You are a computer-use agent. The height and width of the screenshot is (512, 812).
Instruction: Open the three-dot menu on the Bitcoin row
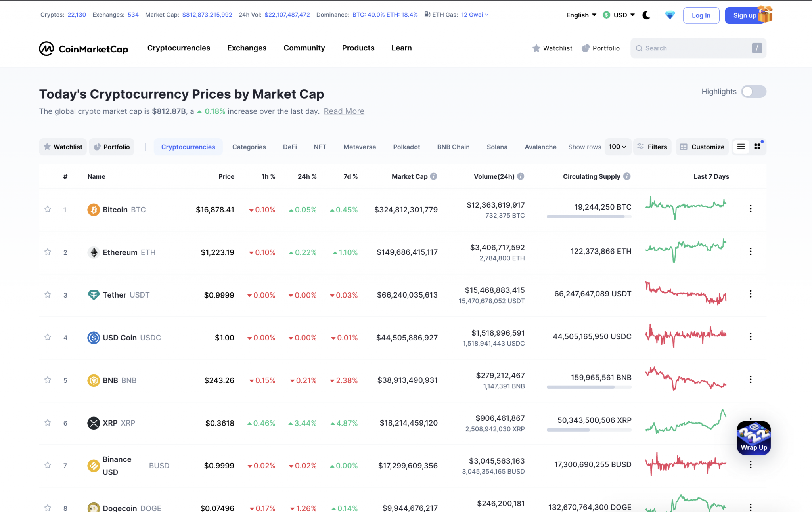click(x=750, y=208)
